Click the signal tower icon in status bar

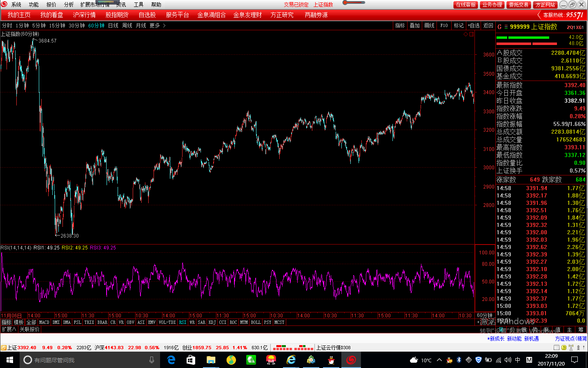click(x=571, y=348)
